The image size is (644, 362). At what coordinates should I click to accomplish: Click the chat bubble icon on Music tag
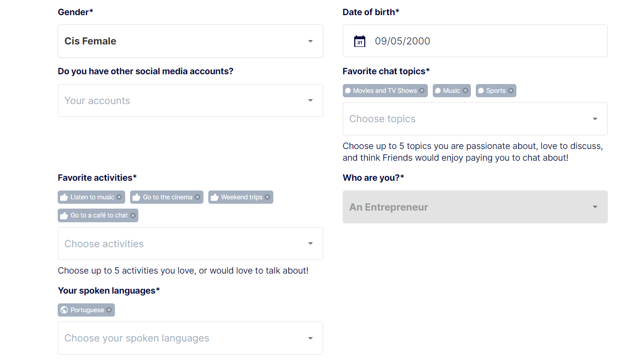point(438,91)
